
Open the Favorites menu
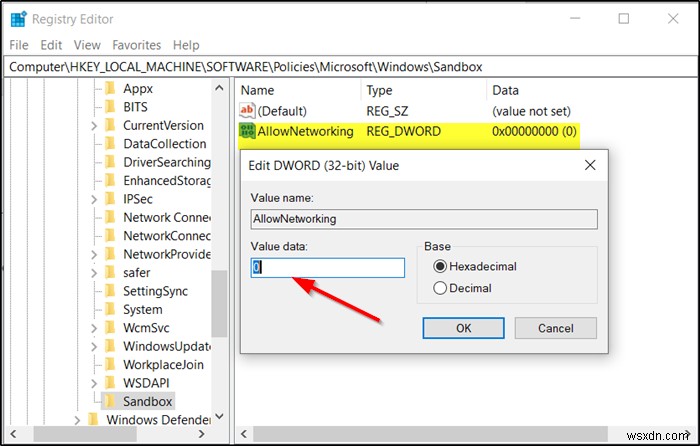[x=137, y=45]
